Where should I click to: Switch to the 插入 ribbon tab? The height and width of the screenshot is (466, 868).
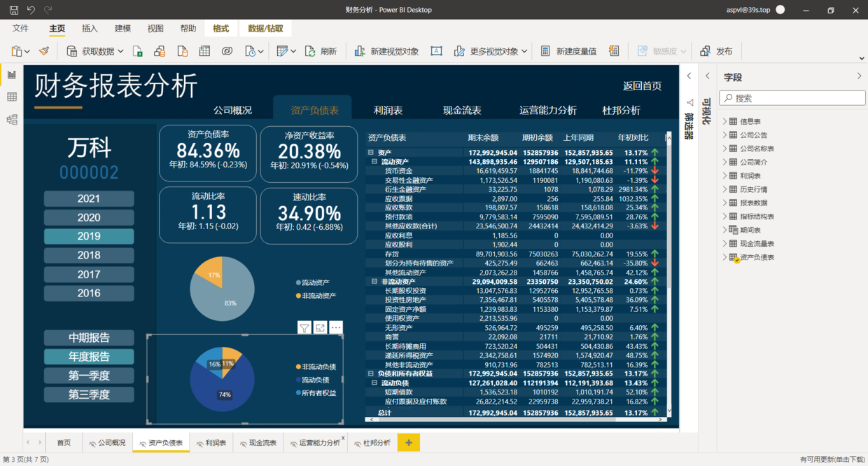tap(90, 29)
